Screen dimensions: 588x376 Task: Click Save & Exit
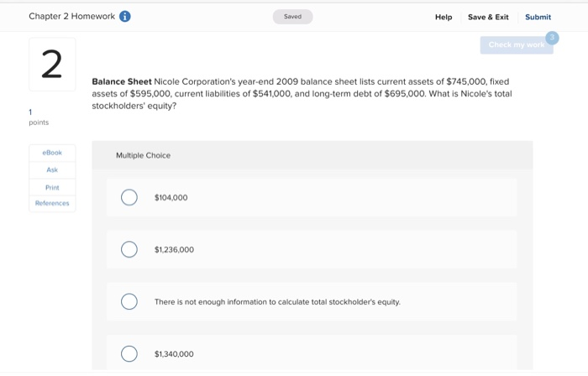coord(488,17)
